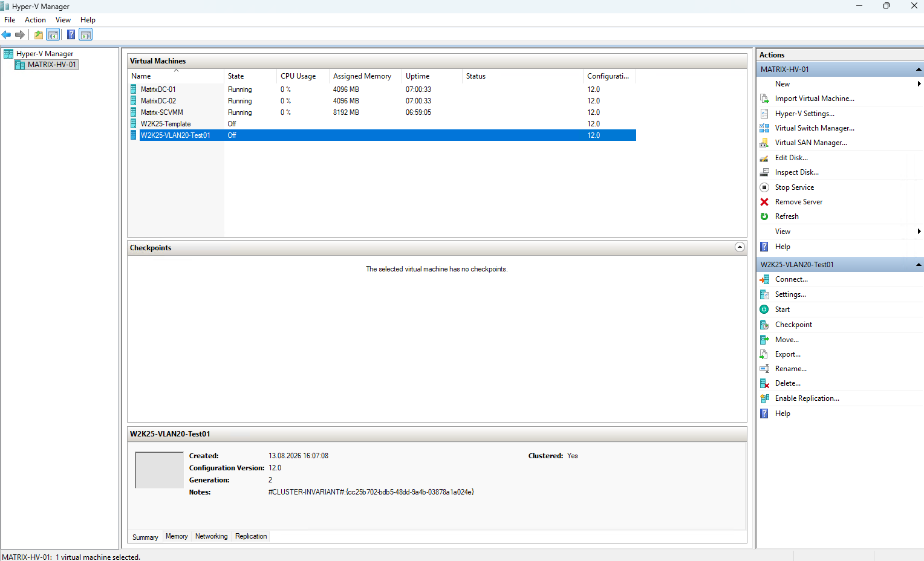This screenshot has height=561, width=924.
Task: Open the View menu in menu bar
Action: [63, 20]
